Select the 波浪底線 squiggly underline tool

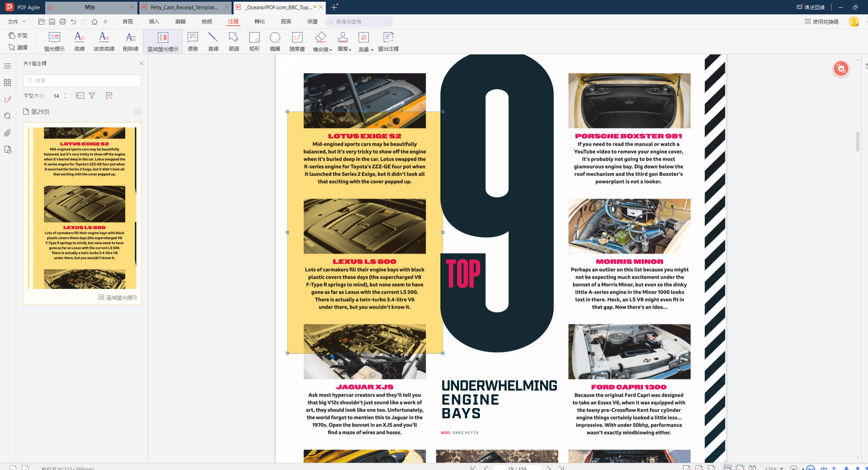click(104, 42)
